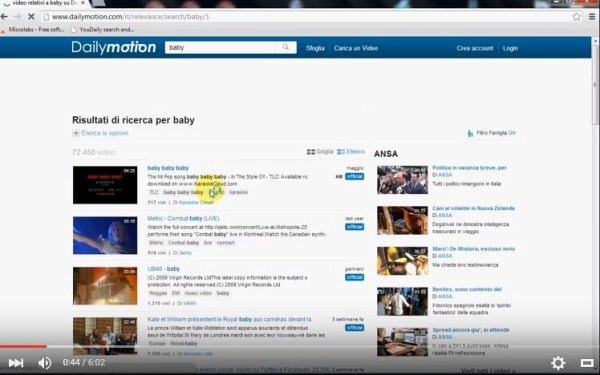Expand Elenca le opzioni

click(101, 133)
